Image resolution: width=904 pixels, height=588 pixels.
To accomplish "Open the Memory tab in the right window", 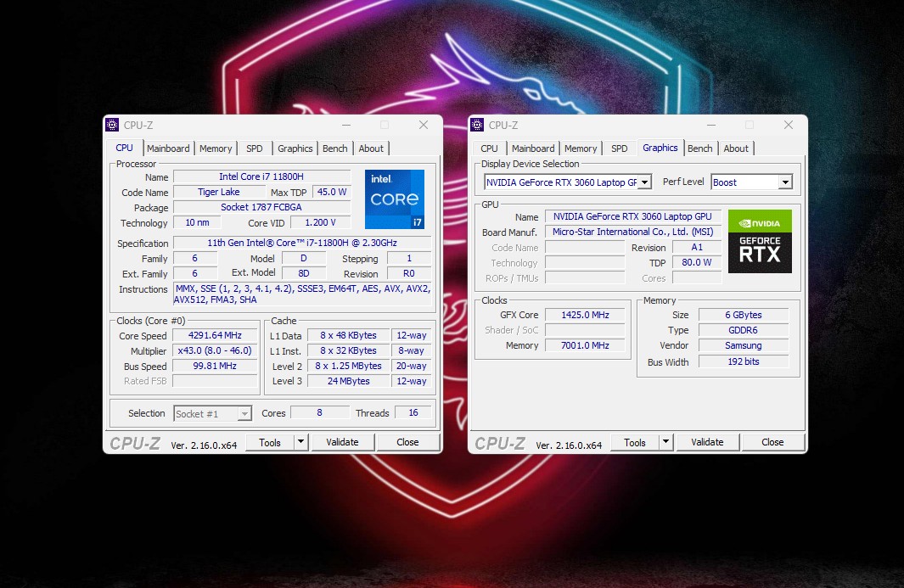I will pyautogui.click(x=581, y=148).
